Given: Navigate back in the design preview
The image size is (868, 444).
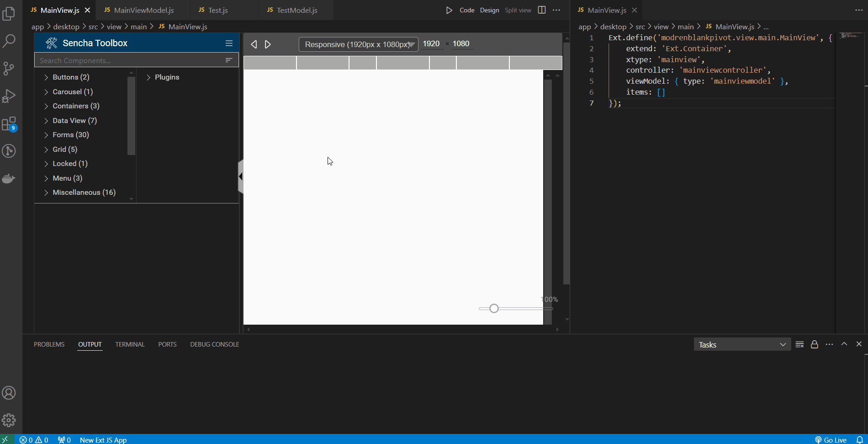Looking at the screenshot, I should [x=254, y=44].
